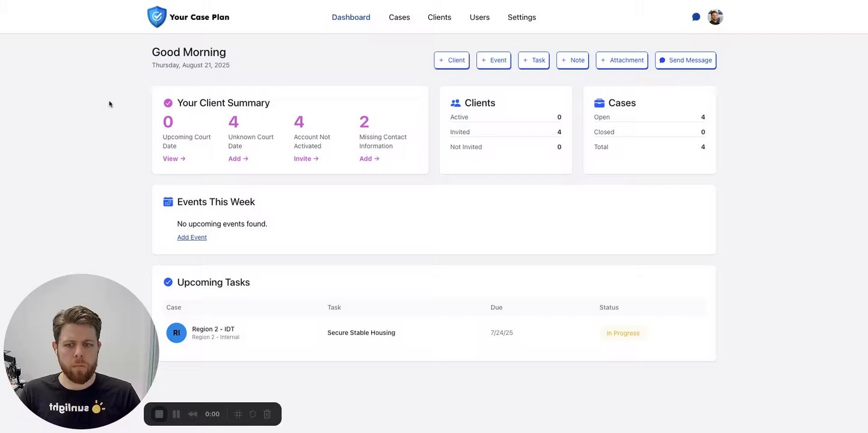The width and height of the screenshot is (868, 433).
Task: Click the RI case avatar circle
Action: [x=176, y=333]
